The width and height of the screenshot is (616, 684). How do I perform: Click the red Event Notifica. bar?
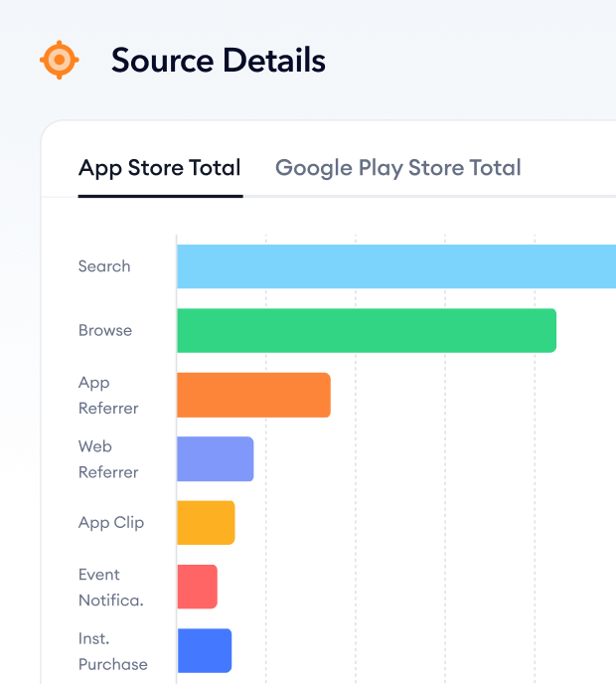[x=197, y=587]
